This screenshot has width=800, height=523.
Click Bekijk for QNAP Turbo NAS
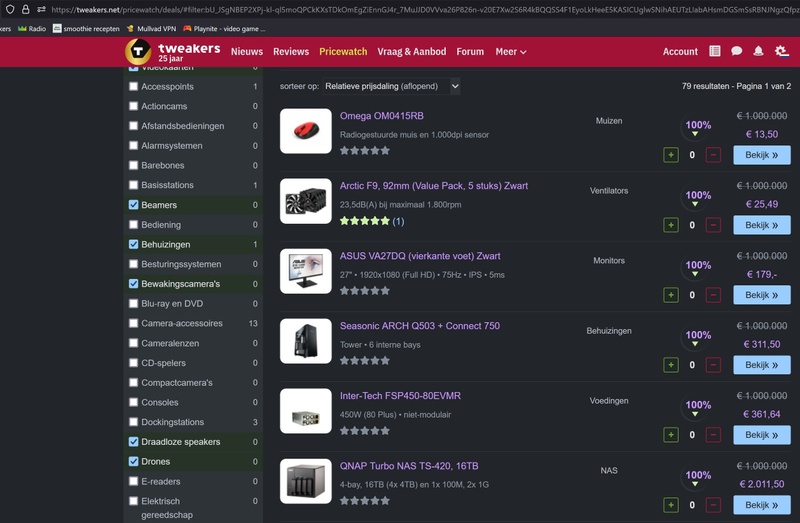[762, 505]
